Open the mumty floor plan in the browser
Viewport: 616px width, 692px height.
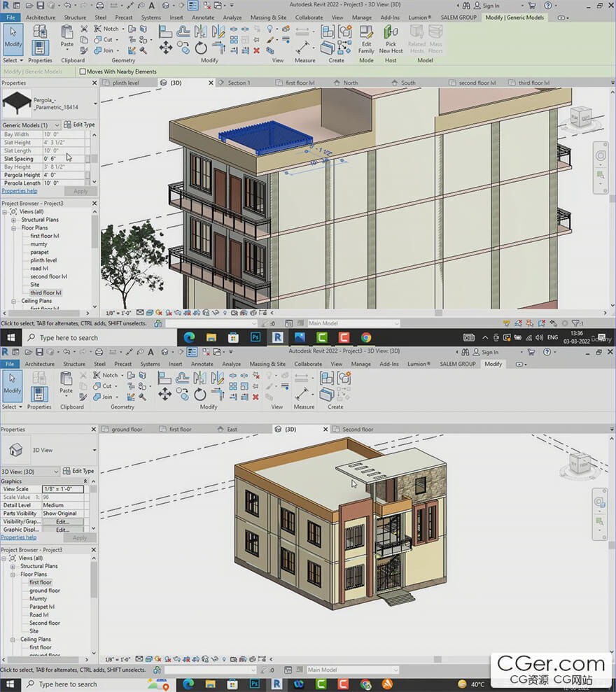click(x=39, y=244)
